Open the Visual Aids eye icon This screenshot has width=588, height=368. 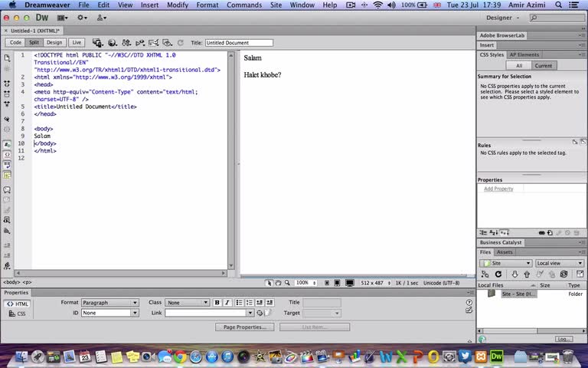coord(167,43)
